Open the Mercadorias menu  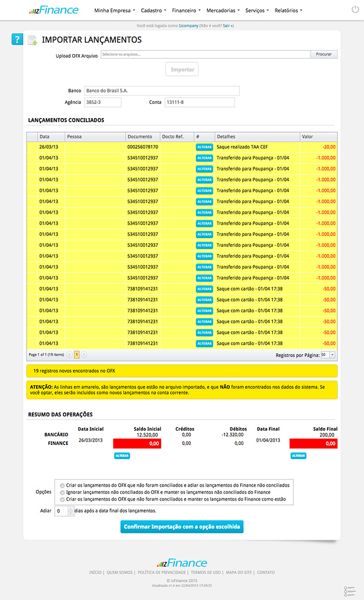[223, 10]
